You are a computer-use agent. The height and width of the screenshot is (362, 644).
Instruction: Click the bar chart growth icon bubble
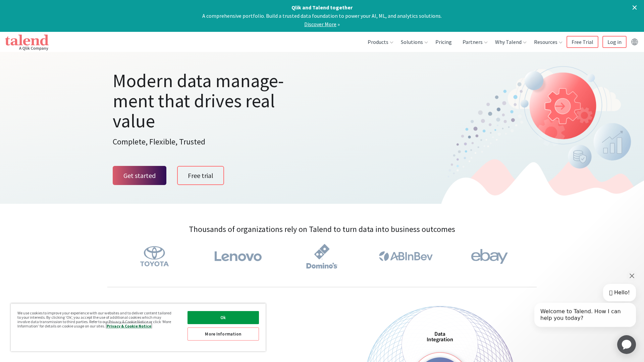click(612, 142)
